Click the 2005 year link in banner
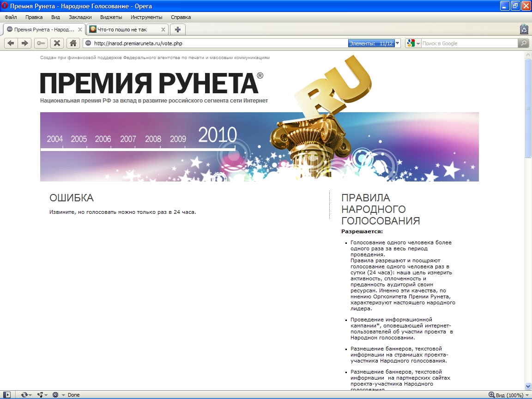 [79, 139]
